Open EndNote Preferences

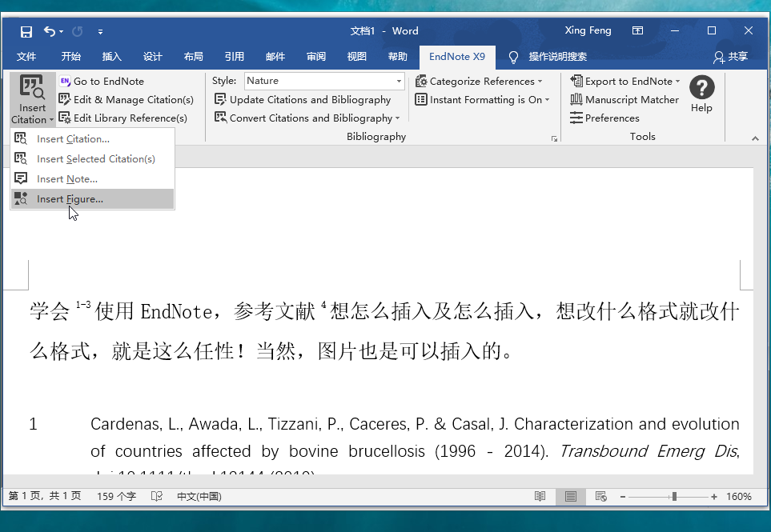pyautogui.click(x=604, y=118)
